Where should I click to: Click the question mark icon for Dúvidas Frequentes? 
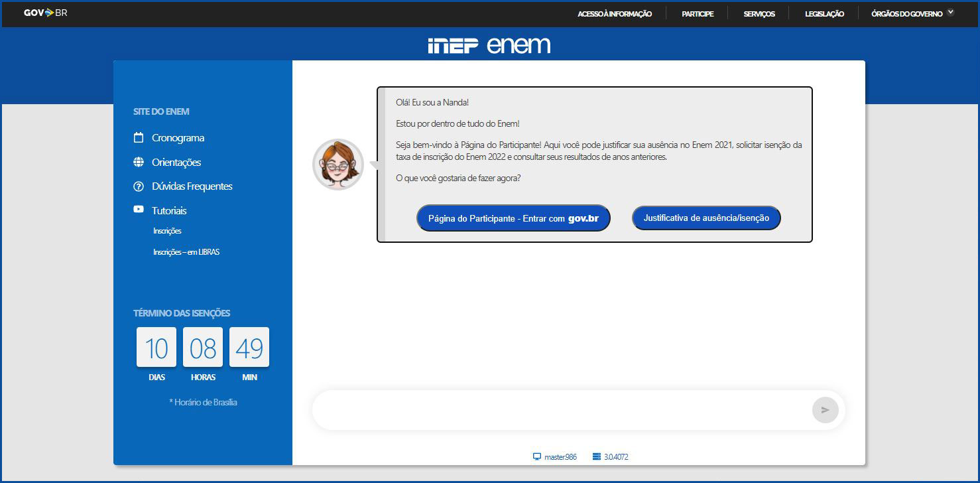[x=139, y=186]
